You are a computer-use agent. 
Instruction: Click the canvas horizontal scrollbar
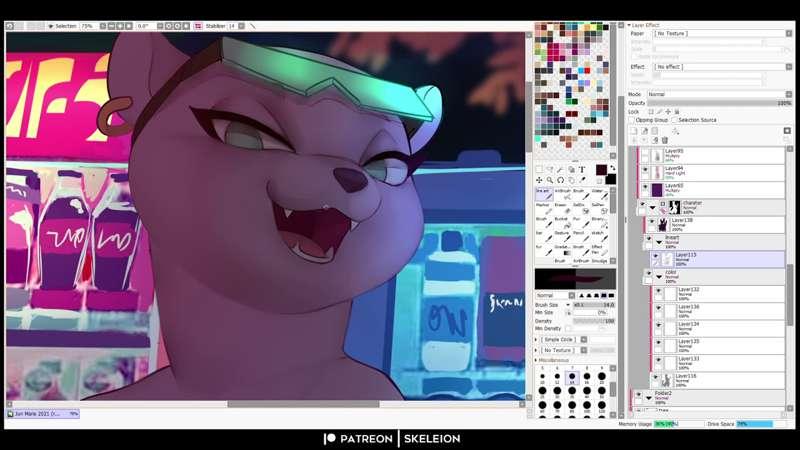[304, 404]
